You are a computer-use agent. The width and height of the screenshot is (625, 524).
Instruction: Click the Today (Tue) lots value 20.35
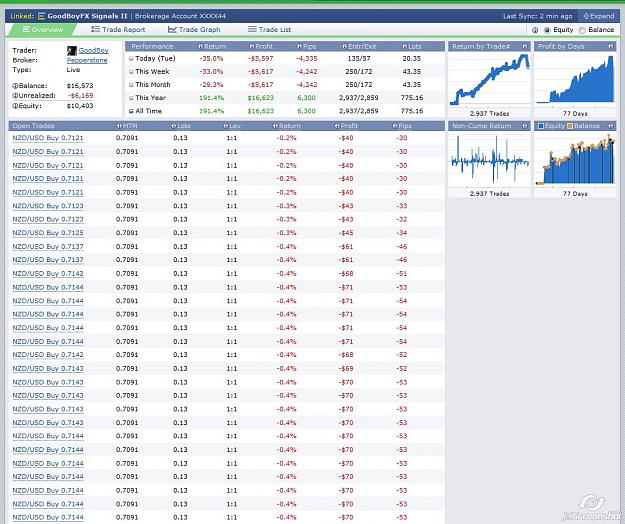(x=412, y=59)
